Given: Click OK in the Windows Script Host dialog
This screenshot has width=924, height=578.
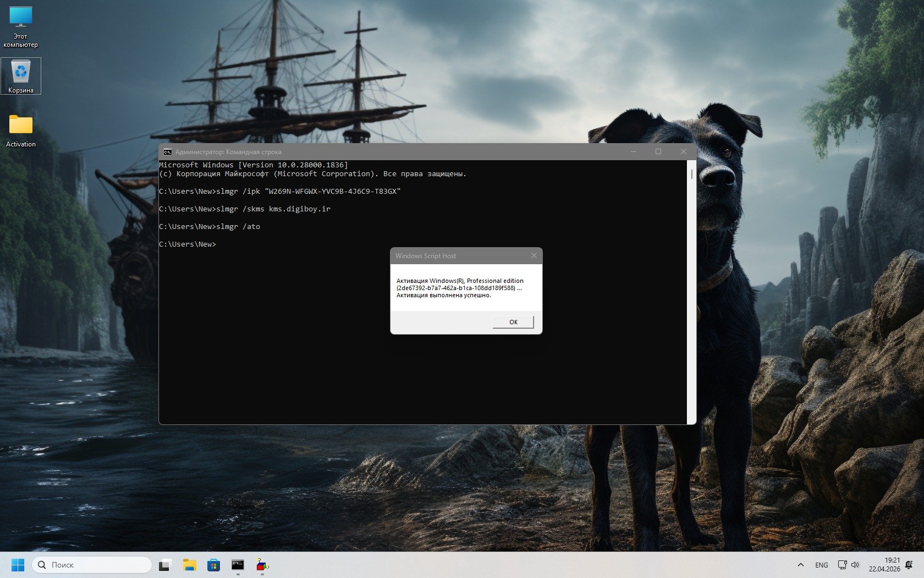Looking at the screenshot, I should pos(513,322).
